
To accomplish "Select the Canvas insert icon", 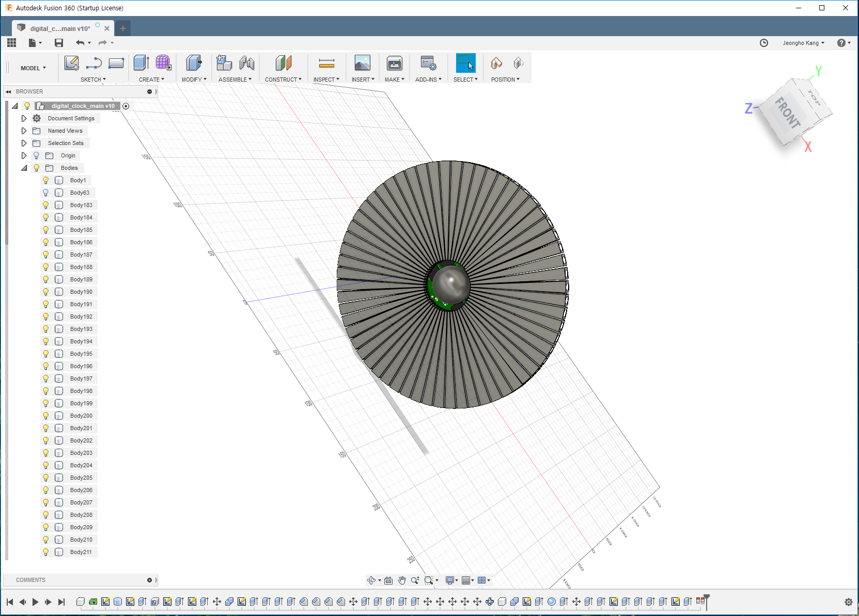I will 363,63.
